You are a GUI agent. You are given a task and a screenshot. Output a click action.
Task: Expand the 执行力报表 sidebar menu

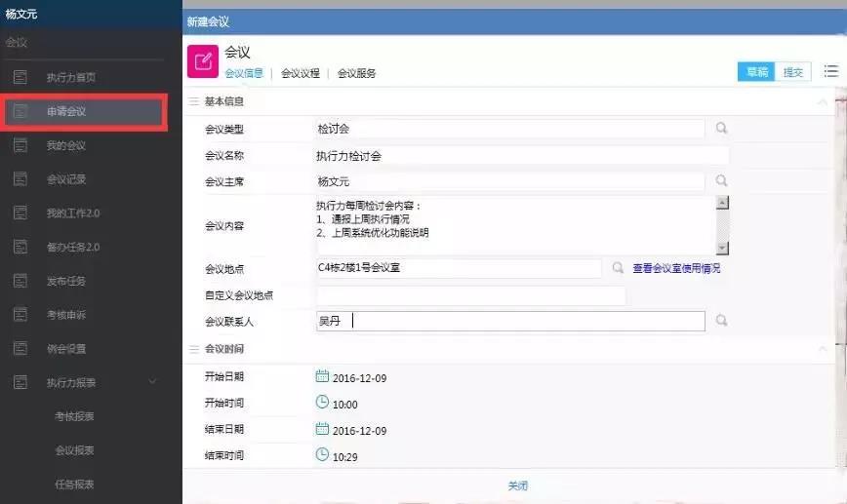[x=152, y=382]
